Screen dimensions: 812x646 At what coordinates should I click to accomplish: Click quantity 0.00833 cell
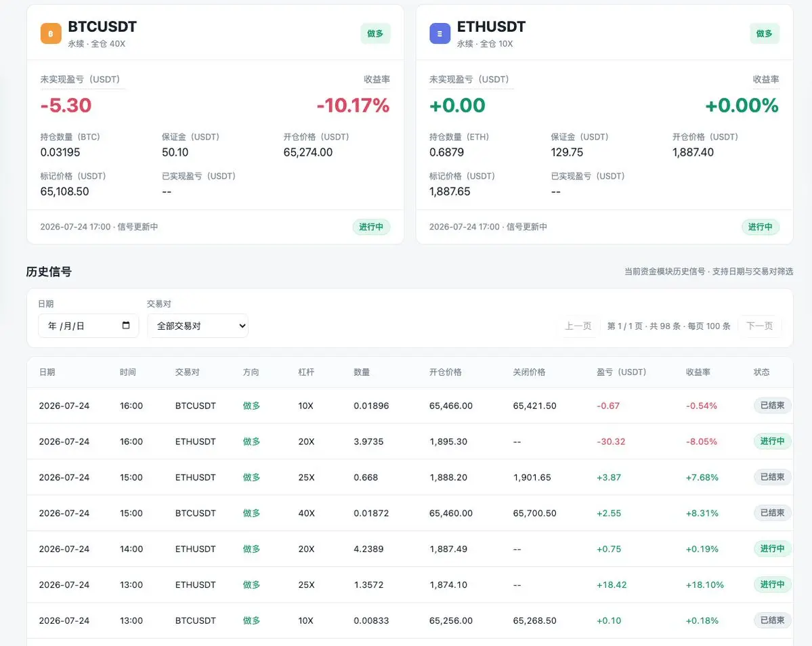pos(371,620)
